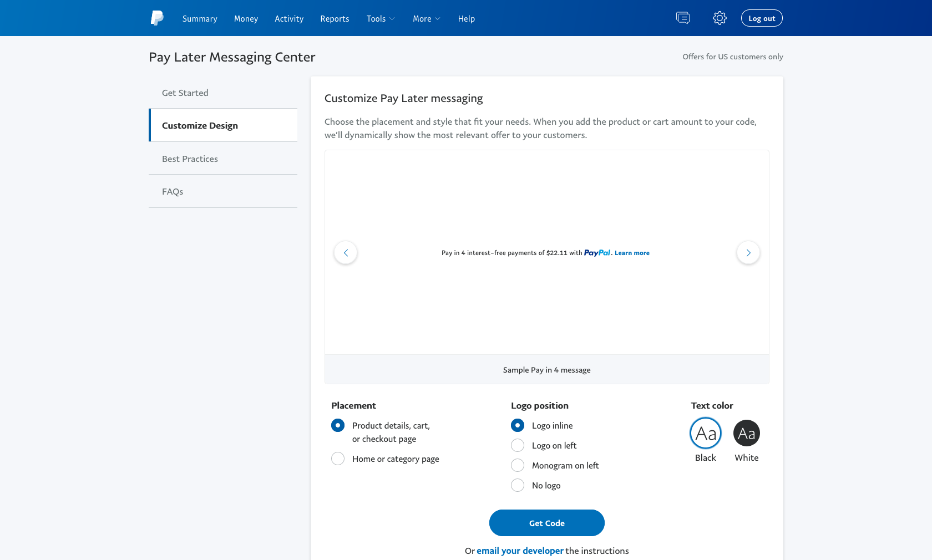Click the email your developer link

pos(520,551)
